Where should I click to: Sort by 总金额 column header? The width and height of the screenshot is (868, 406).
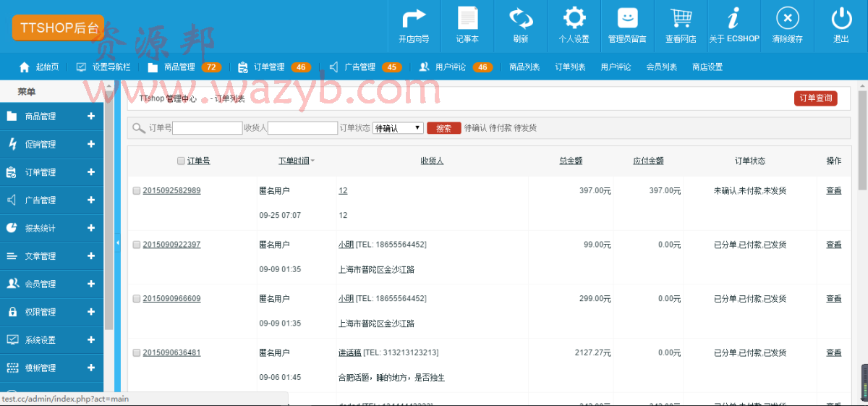[571, 161]
